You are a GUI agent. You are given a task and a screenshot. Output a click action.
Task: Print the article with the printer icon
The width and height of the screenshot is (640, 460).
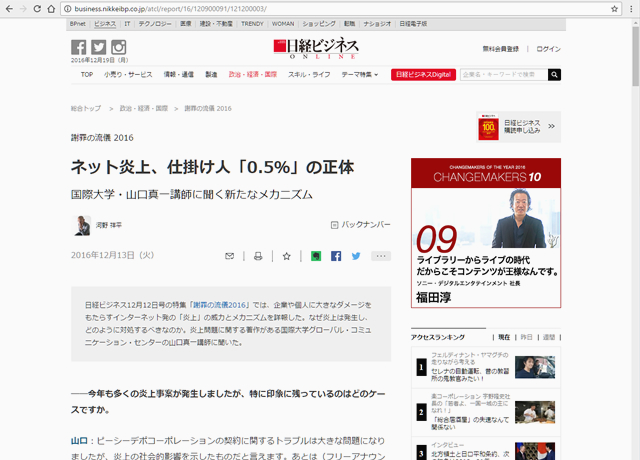[x=257, y=256]
